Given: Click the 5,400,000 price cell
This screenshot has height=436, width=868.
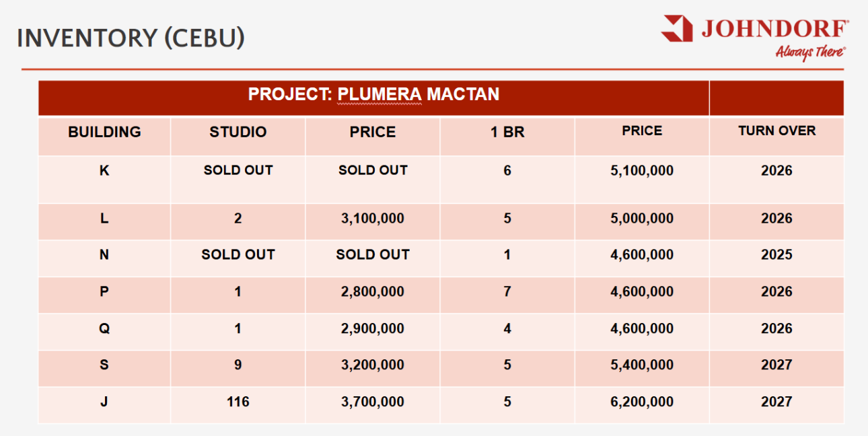Looking at the screenshot, I should coord(642,365).
